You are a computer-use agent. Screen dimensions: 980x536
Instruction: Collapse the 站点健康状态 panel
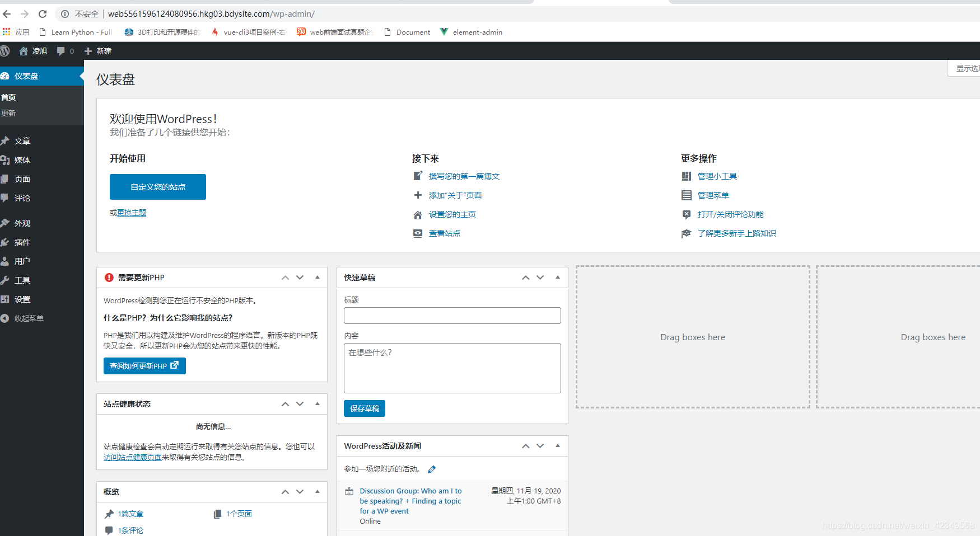coord(318,404)
